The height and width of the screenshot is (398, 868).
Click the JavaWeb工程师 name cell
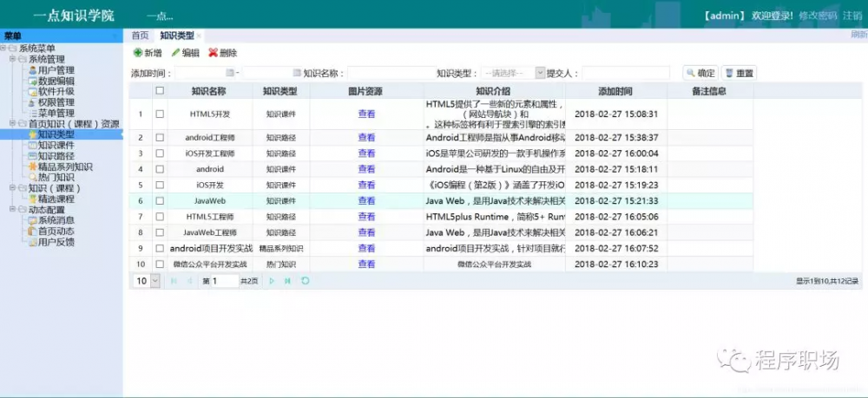[x=210, y=232]
